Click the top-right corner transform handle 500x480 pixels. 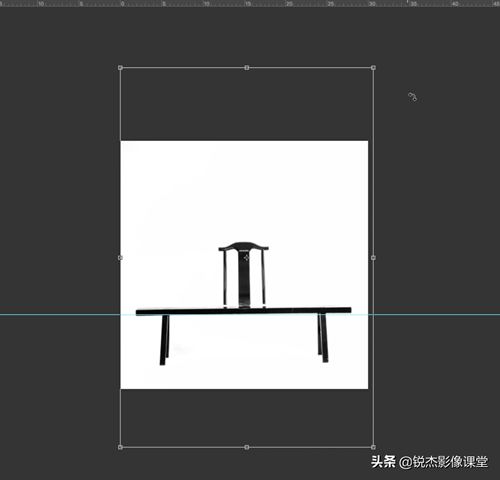tap(373, 68)
